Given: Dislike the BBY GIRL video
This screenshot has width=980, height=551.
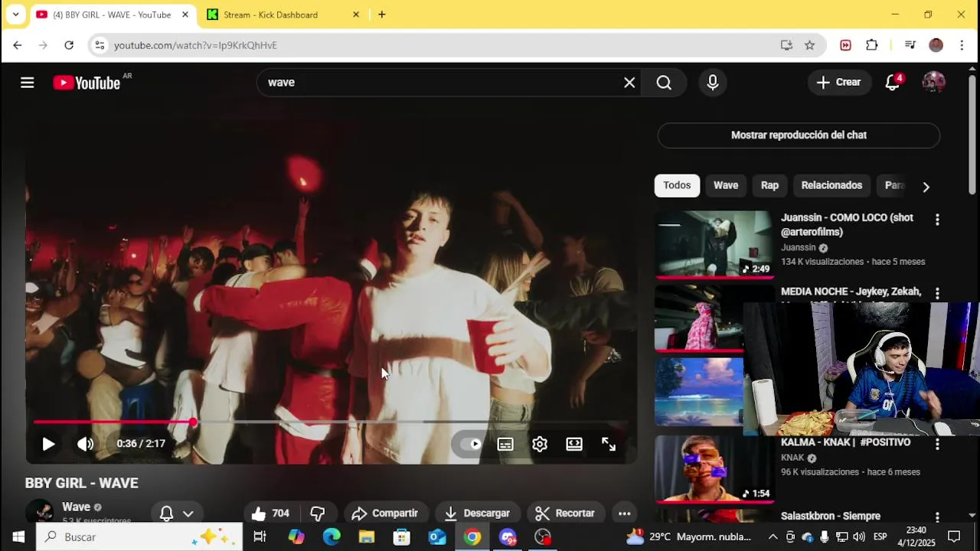Looking at the screenshot, I should 318,514.
